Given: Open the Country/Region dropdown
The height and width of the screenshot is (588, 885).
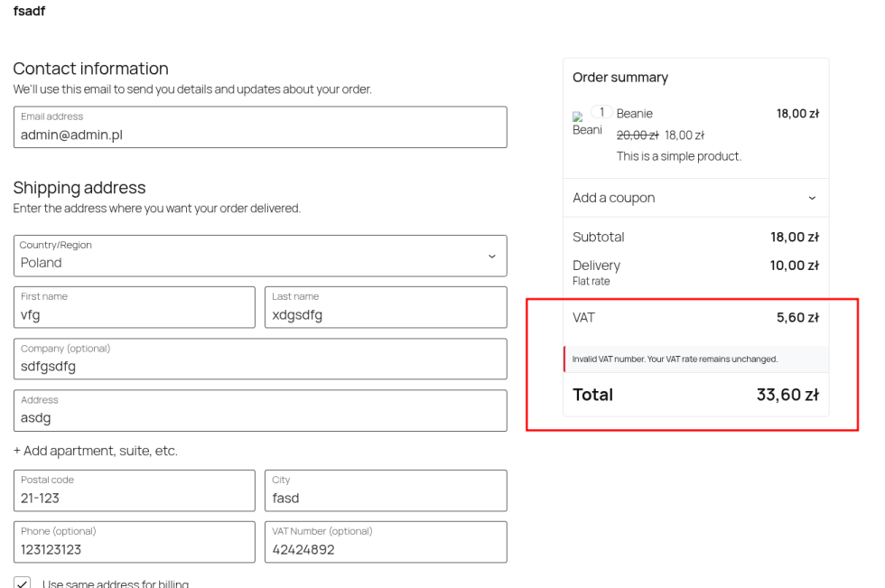Looking at the screenshot, I should point(260,256).
